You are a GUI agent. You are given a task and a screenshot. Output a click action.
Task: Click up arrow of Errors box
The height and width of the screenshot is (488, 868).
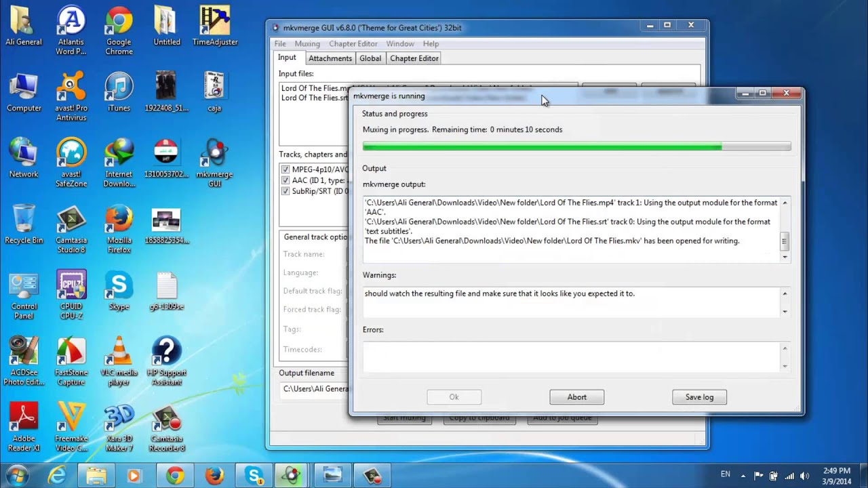785,348
